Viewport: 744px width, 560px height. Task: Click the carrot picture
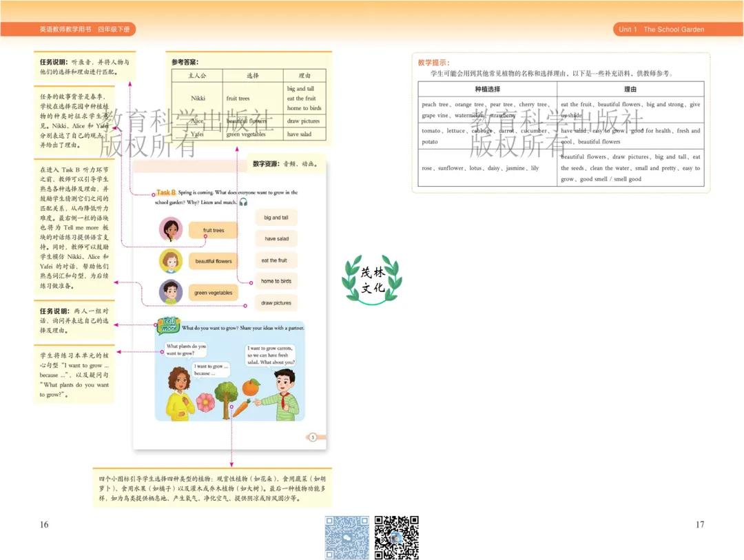pyautogui.click(x=242, y=408)
